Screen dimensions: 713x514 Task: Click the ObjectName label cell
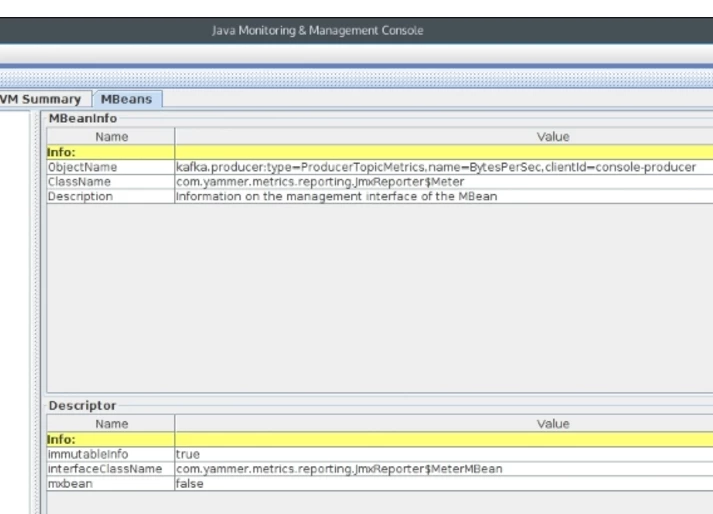point(111,167)
